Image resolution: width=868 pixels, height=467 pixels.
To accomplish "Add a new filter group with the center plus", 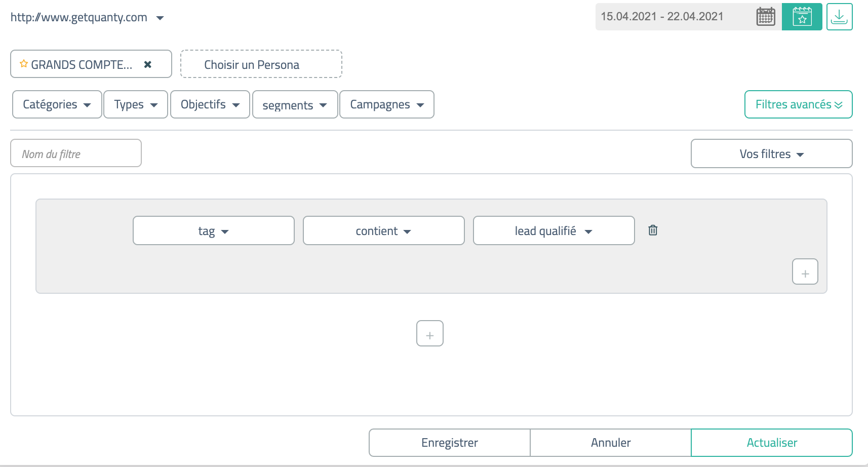I will (430, 333).
